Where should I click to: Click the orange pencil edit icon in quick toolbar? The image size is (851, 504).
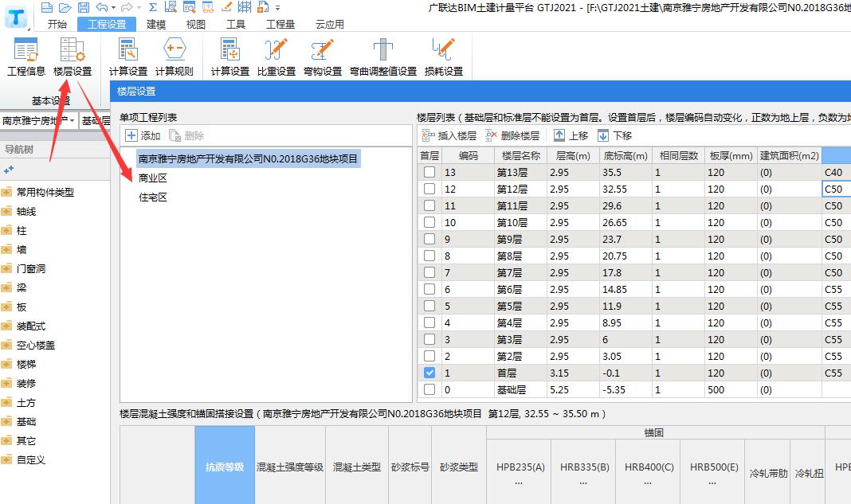coord(227,7)
